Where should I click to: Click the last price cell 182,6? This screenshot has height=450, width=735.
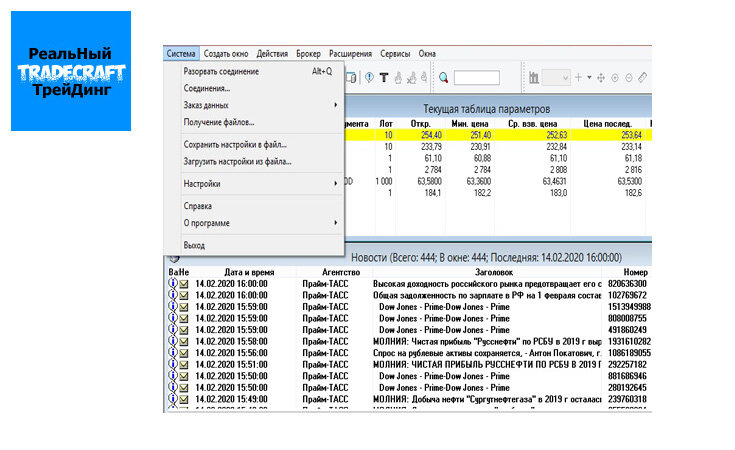pos(608,193)
